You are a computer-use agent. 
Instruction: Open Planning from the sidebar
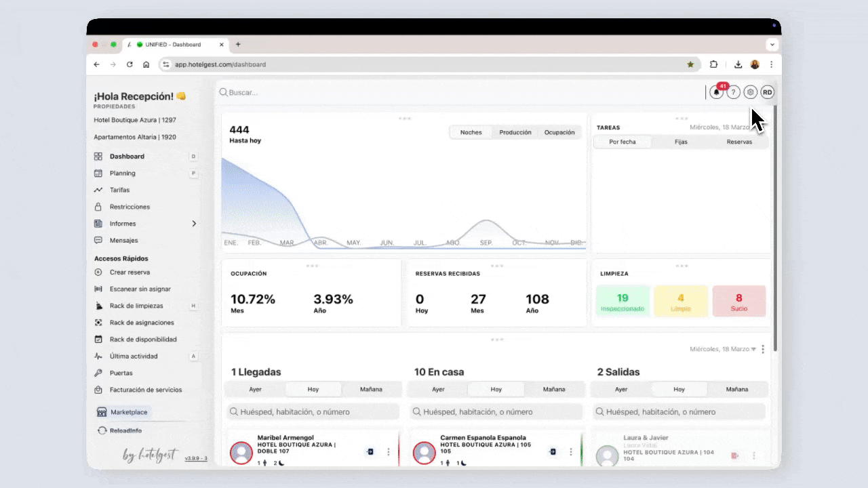coord(123,174)
